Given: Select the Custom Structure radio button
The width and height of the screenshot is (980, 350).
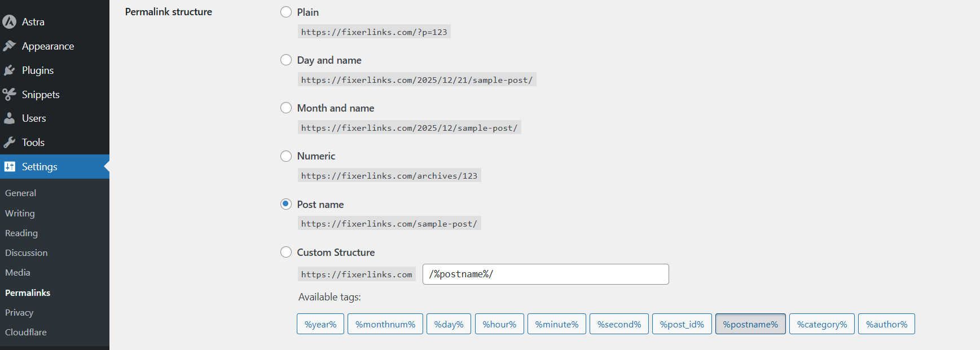Looking at the screenshot, I should click(286, 252).
